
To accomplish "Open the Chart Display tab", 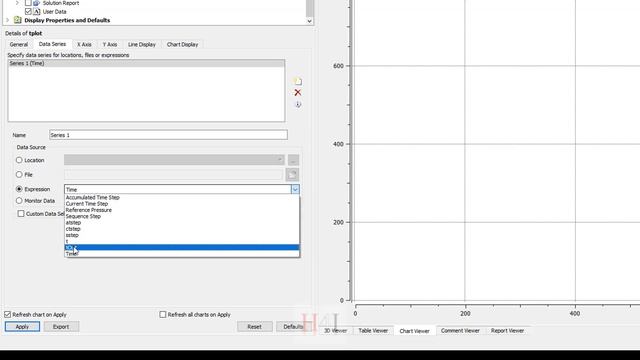I will [x=182, y=44].
